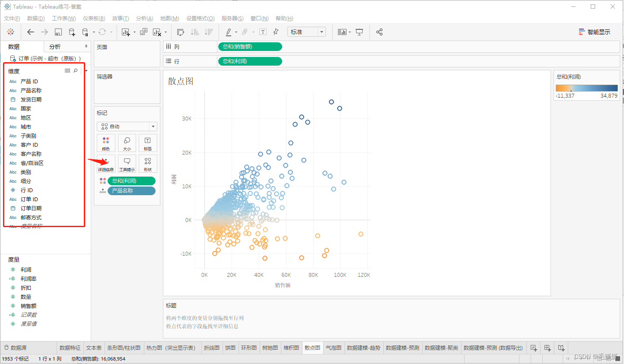624x364 pixels.
Task: Select the 数量 measure field
Action: [x=26, y=297]
